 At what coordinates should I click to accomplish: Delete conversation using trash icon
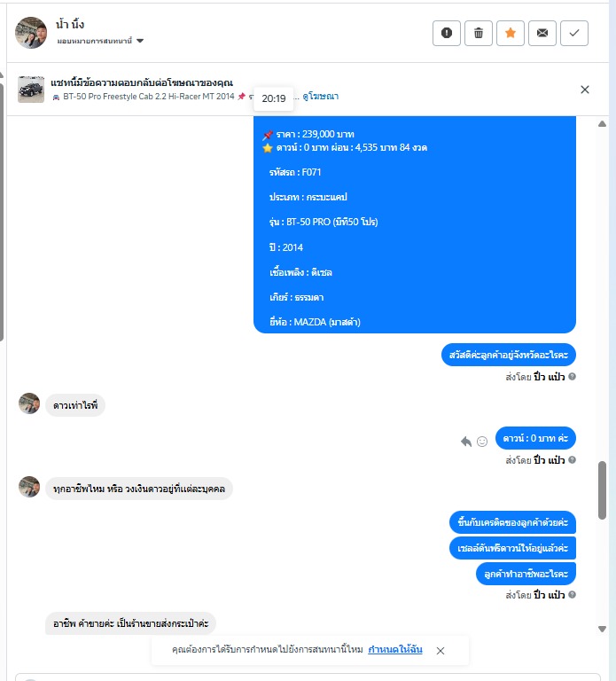pyautogui.click(x=479, y=33)
